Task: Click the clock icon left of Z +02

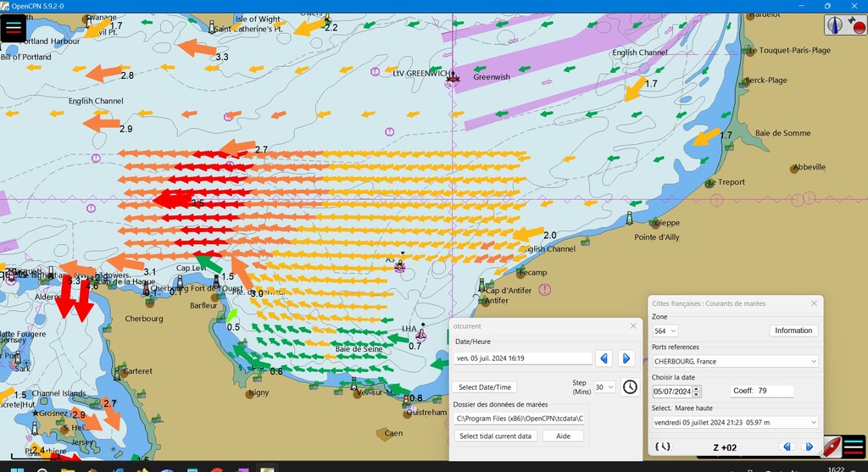Action: [x=663, y=447]
